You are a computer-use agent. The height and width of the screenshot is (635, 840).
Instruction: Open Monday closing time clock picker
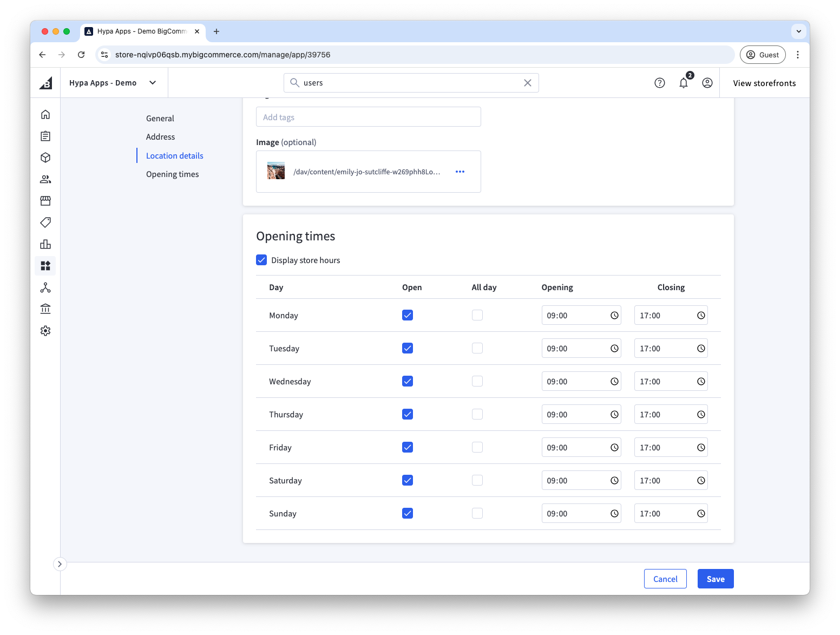pyautogui.click(x=701, y=316)
